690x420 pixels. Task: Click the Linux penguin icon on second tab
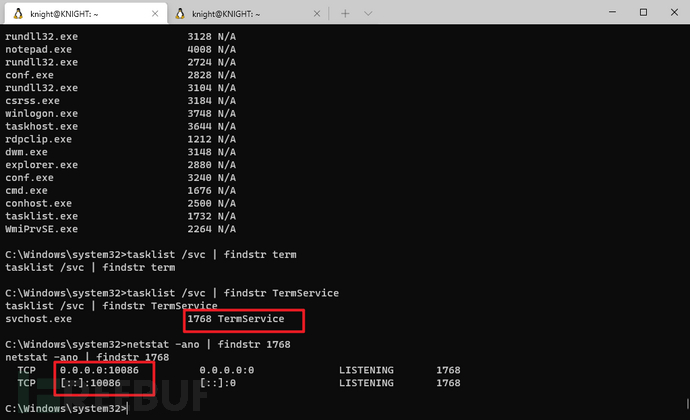pos(180,14)
